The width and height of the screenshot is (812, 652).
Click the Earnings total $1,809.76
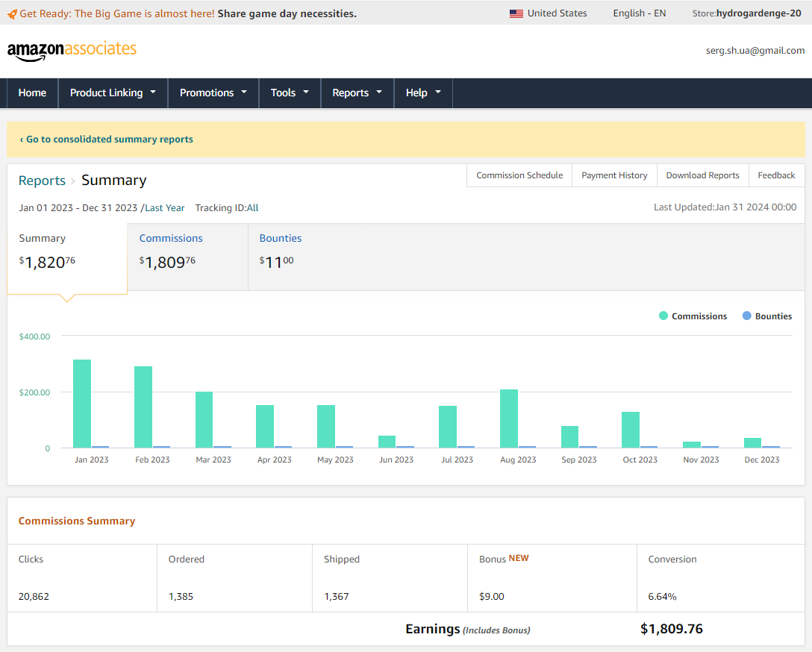point(671,629)
